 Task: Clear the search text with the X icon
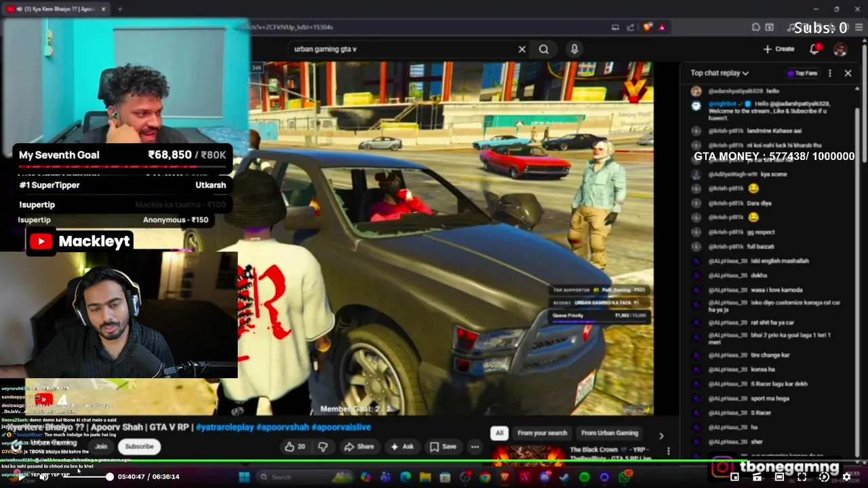[521, 49]
